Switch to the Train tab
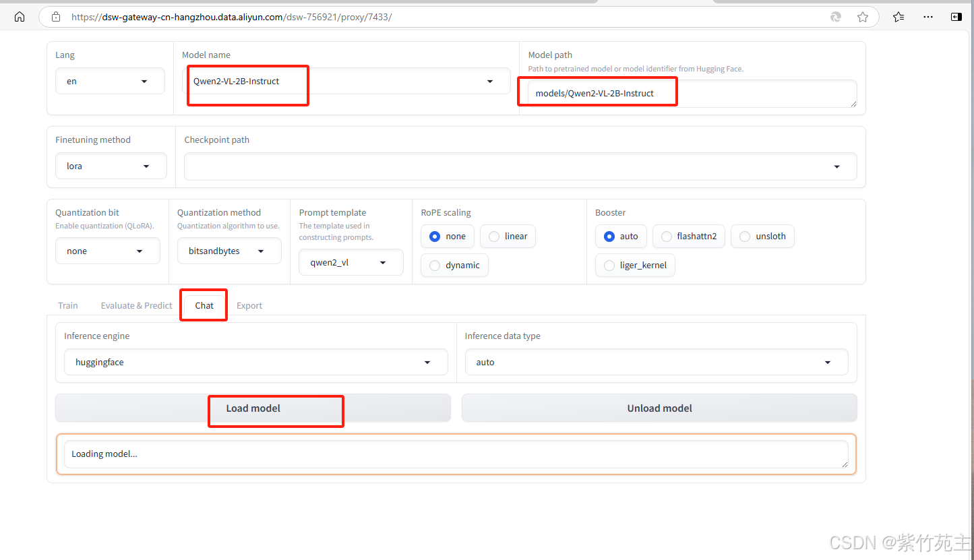The width and height of the screenshot is (974, 560). tap(68, 305)
